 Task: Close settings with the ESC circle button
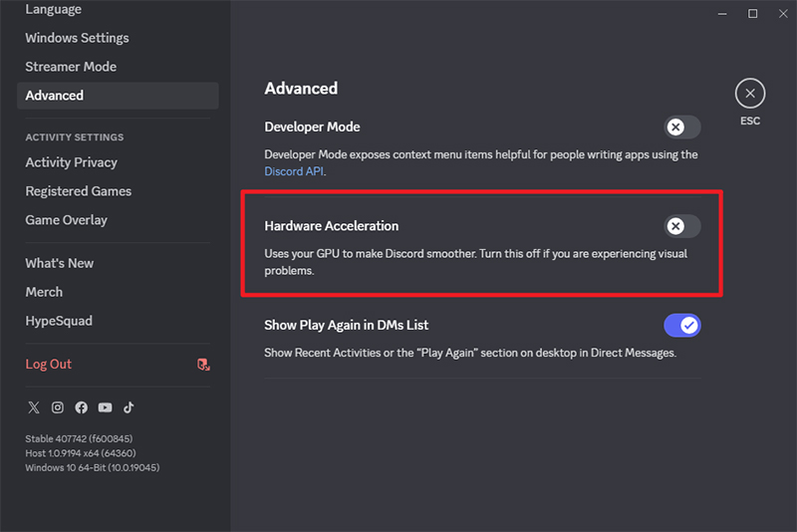pyautogui.click(x=750, y=94)
